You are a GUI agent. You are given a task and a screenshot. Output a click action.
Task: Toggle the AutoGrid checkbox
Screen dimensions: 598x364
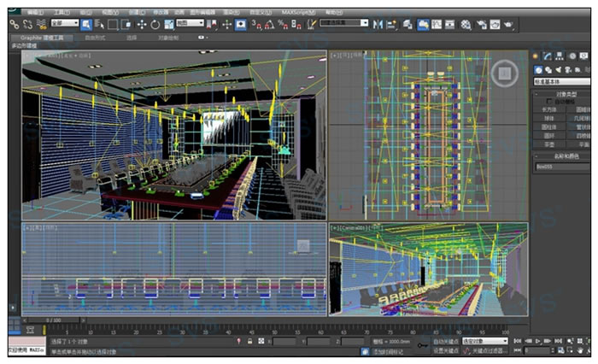click(549, 101)
